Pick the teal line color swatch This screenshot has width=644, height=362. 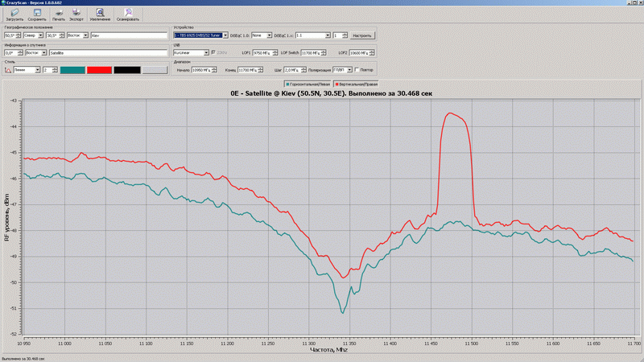tap(72, 70)
